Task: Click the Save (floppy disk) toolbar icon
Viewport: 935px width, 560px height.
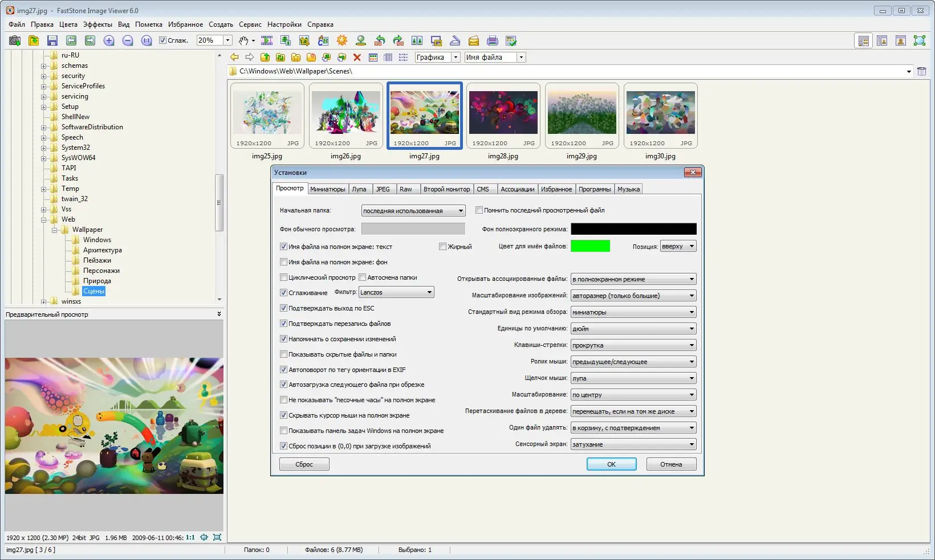Action: tap(52, 40)
